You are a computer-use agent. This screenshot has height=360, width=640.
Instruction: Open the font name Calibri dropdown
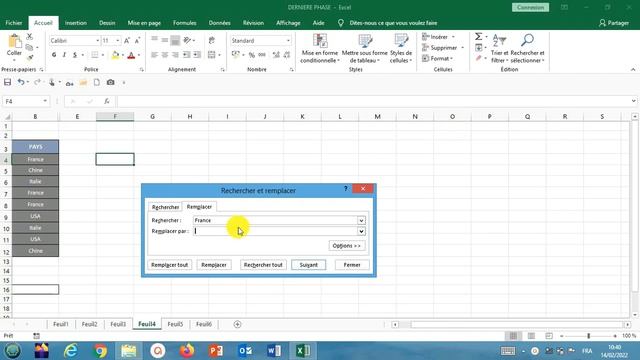[x=98, y=41]
